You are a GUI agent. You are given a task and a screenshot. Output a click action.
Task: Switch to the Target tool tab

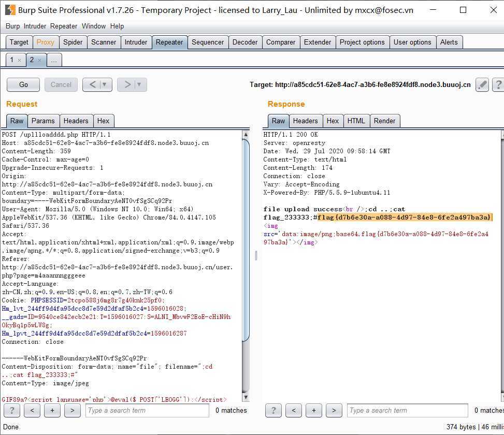pyautogui.click(x=19, y=42)
